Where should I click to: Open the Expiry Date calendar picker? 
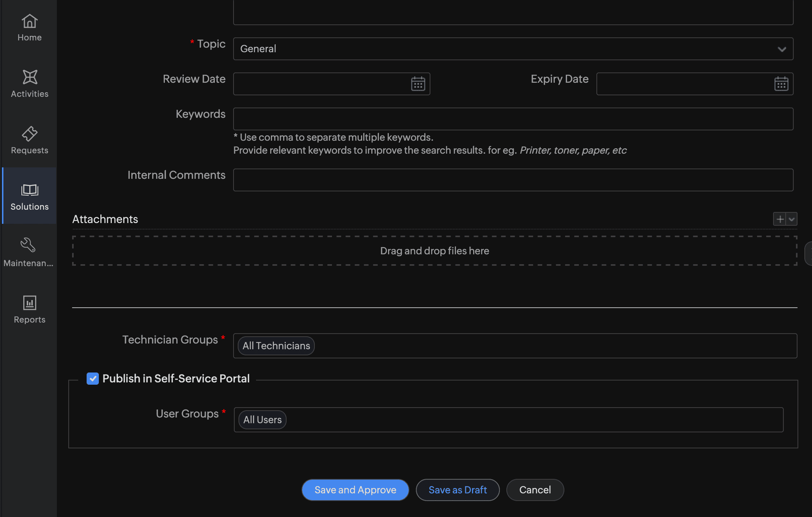781,83
